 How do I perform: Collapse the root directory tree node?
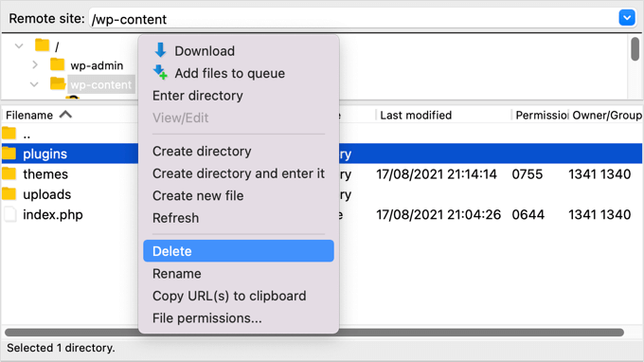click(x=19, y=46)
